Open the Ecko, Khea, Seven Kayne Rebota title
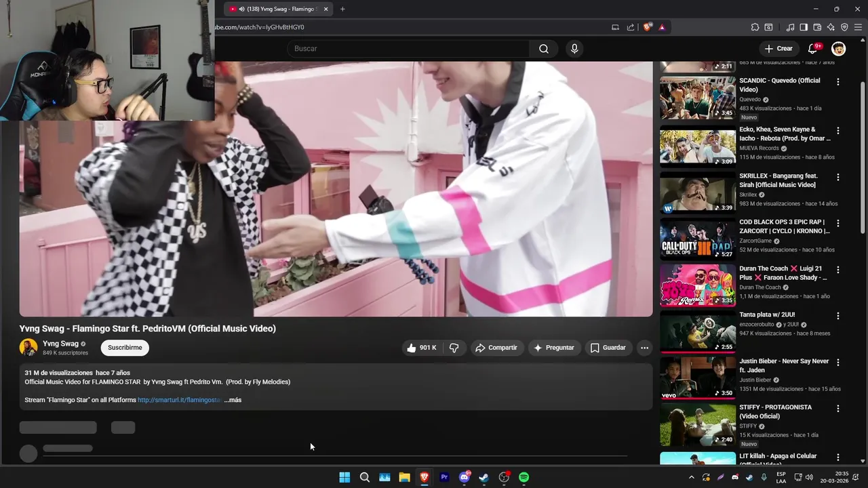868x488 pixels. pyautogui.click(x=785, y=134)
